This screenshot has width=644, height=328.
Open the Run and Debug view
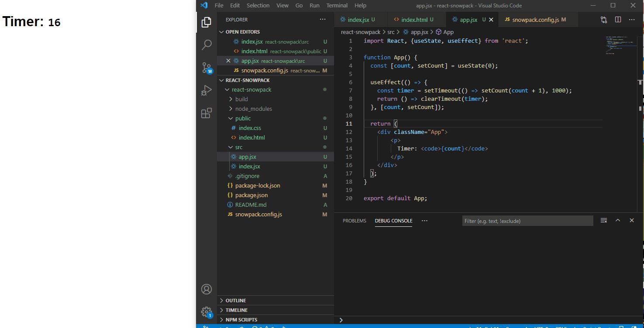point(207,90)
